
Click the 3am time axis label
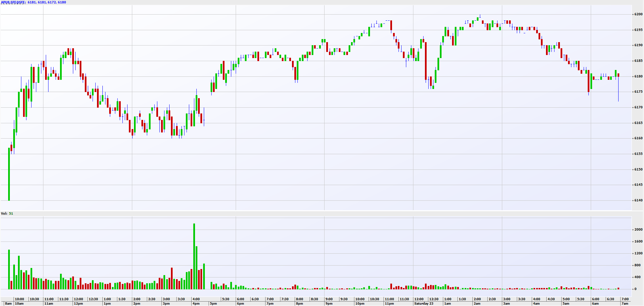tap(507, 304)
